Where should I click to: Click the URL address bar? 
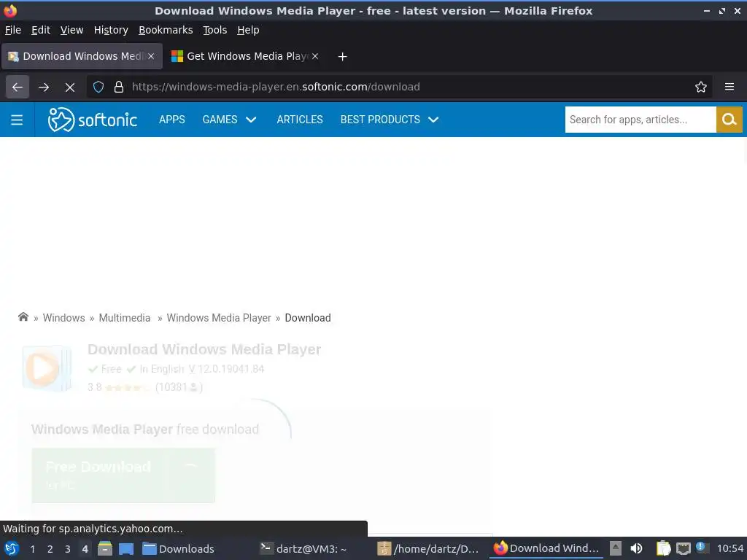coord(401,87)
